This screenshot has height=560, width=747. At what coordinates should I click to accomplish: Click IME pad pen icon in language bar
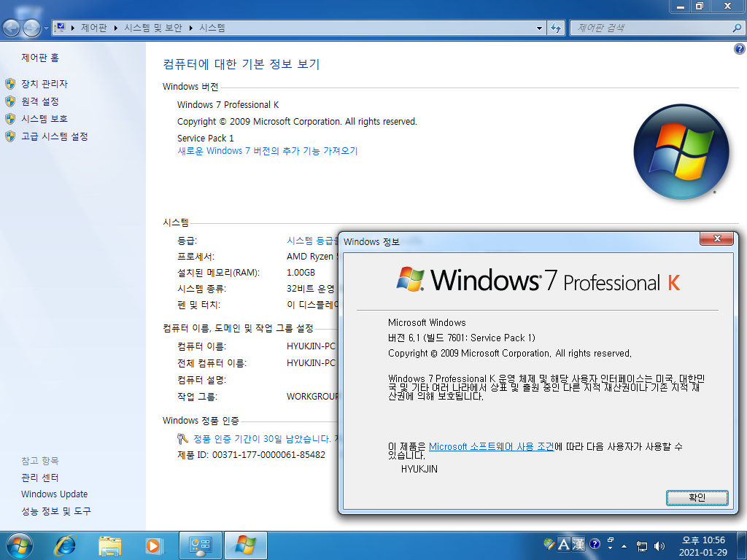pos(549,544)
